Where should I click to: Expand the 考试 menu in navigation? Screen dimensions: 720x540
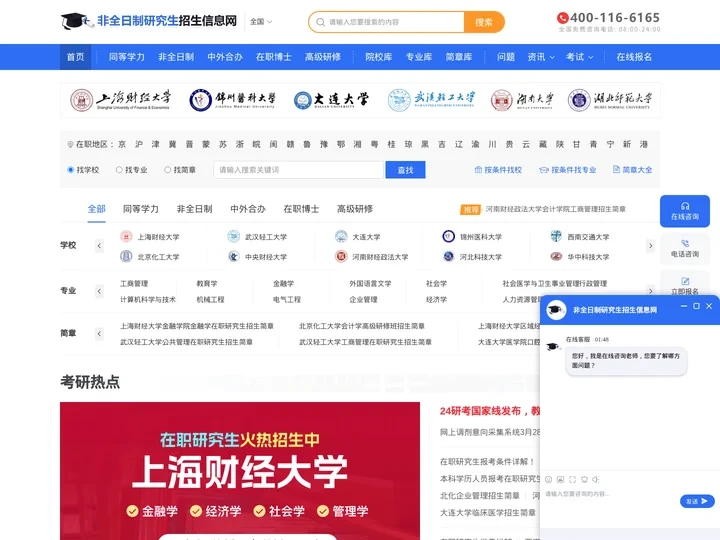(x=579, y=57)
